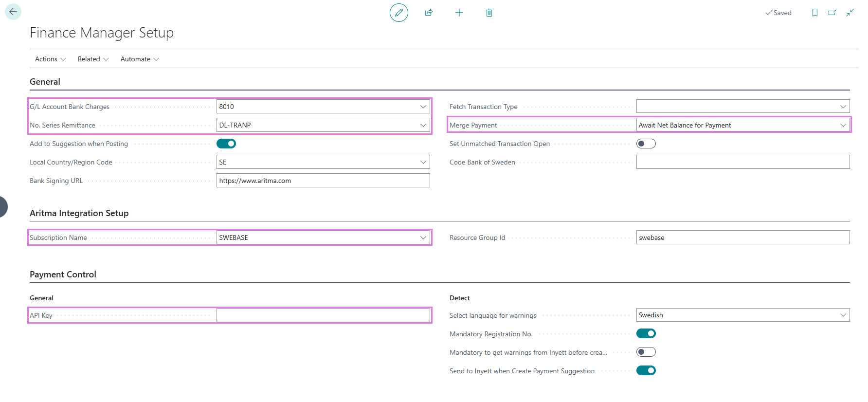Click the Code Bank of Sweden field

pos(743,162)
